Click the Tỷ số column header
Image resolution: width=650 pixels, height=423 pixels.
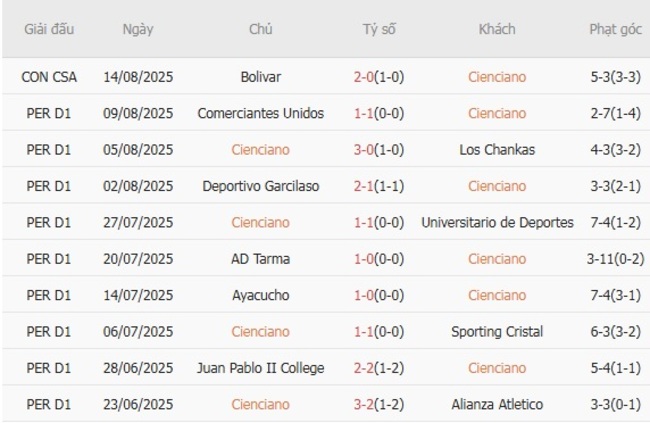379,29
